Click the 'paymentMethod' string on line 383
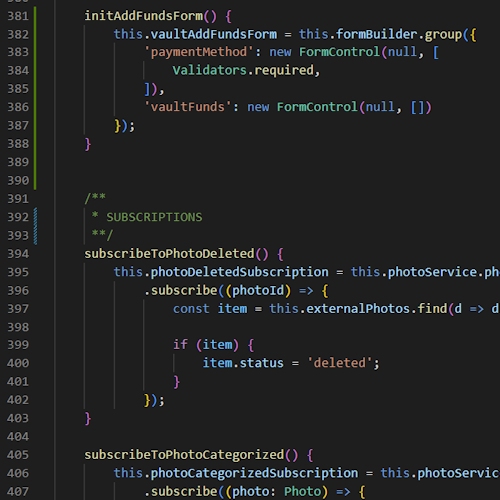 point(199,52)
